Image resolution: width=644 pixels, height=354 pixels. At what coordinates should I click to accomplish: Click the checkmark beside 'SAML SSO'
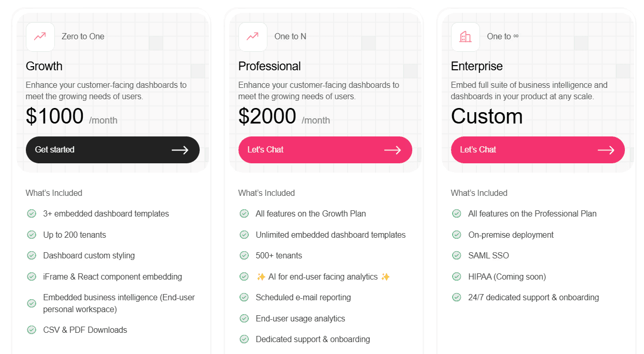pyautogui.click(x=457, y=255)
